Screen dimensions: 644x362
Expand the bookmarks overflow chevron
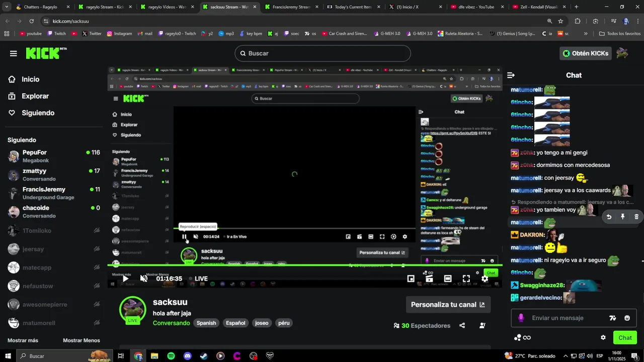pos(586,34)
